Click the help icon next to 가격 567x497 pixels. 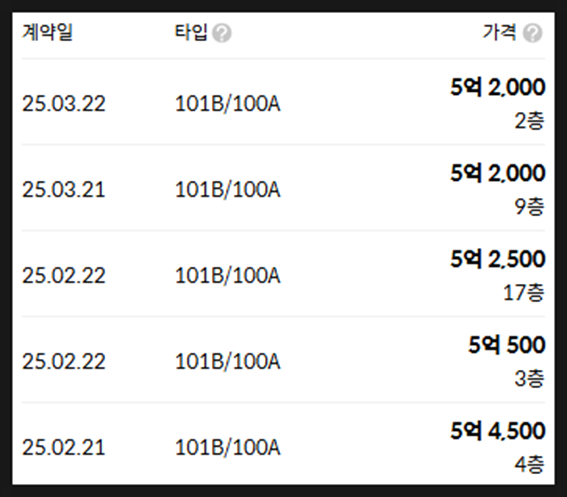point(532,33)
